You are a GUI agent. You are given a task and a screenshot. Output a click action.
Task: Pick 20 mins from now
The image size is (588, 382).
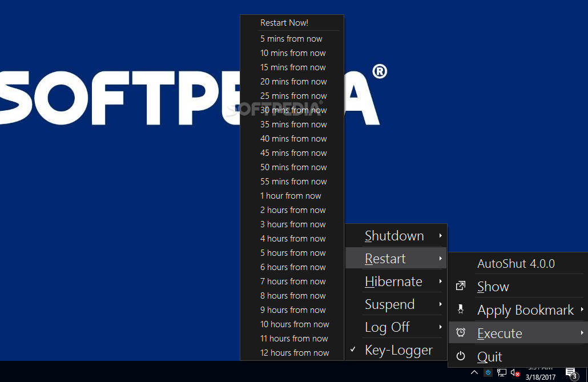coord(292,82)
